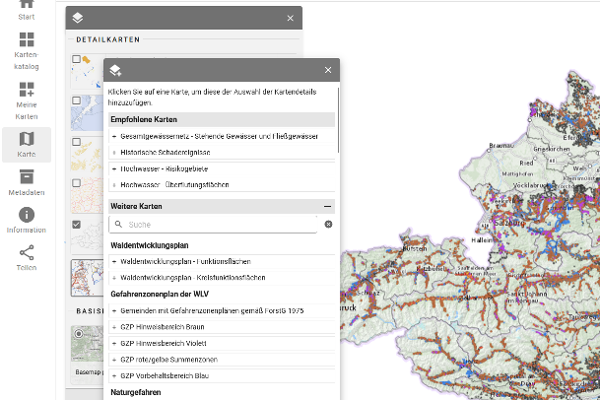Select the Basemap radio button

coord(79,334)
